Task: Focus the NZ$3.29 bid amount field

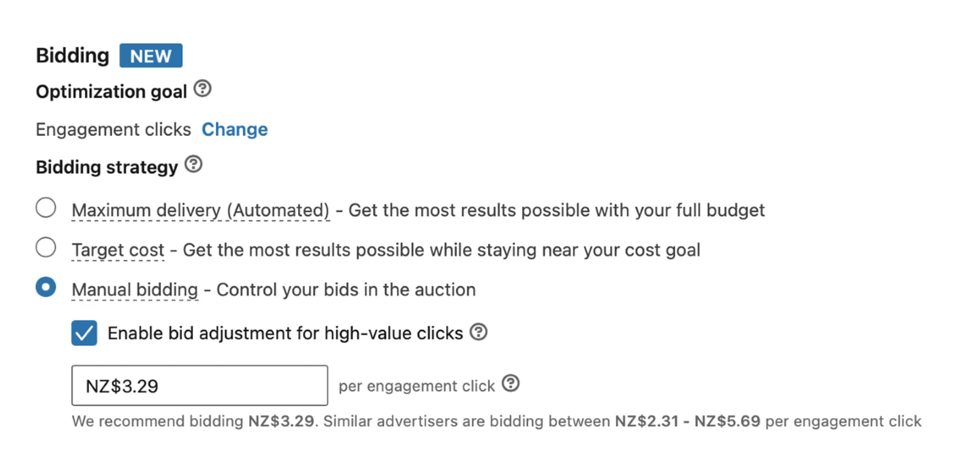Action: 199,386
